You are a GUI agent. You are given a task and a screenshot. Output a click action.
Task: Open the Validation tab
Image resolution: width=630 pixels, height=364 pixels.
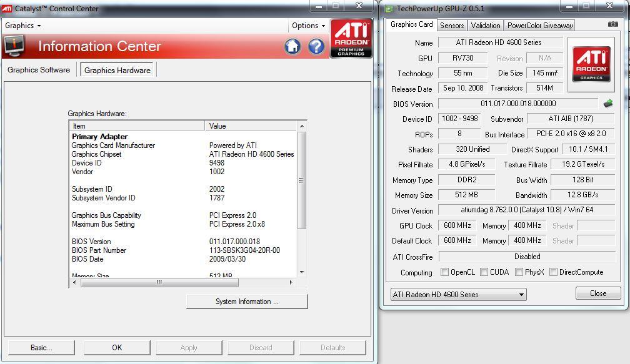(x=486, y=25)
